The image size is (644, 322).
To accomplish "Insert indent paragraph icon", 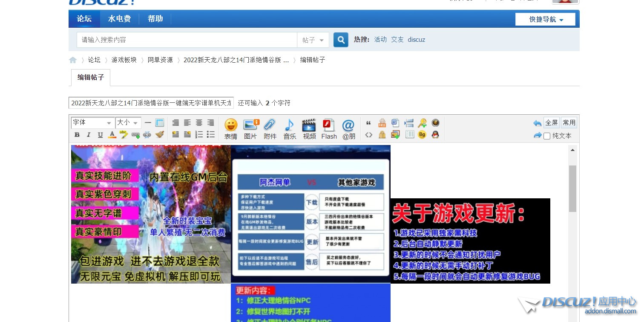I will tap(409, 123).
